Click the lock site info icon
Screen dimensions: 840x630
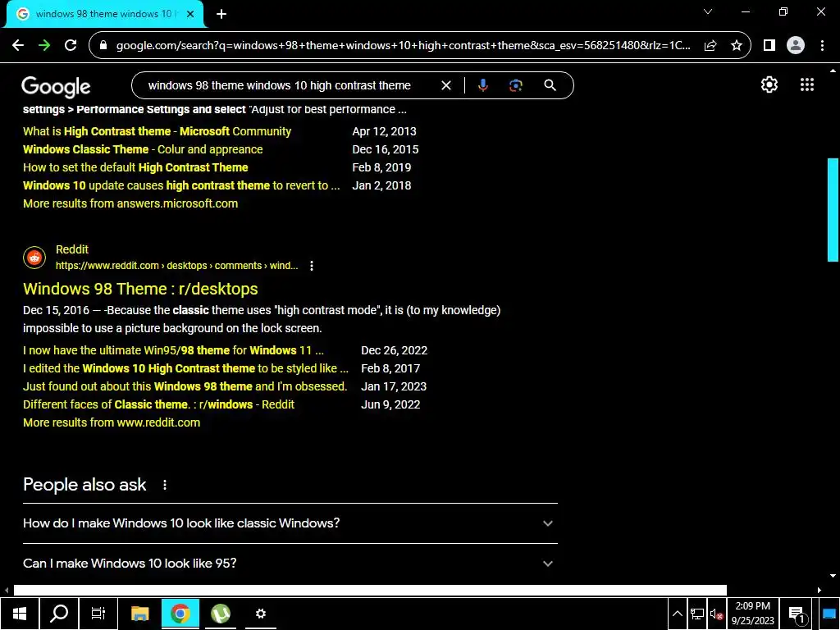[x=104, y=46]
